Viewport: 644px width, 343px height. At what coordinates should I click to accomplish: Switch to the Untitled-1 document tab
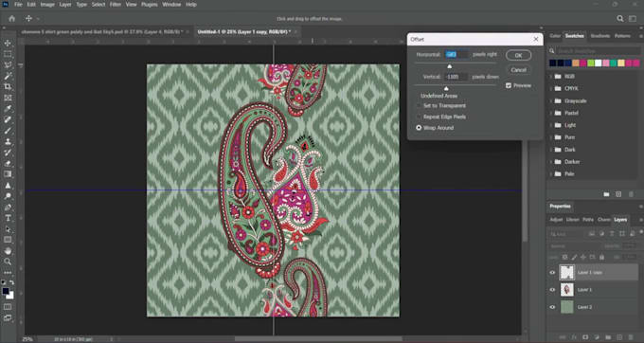(x=244, y=31)
